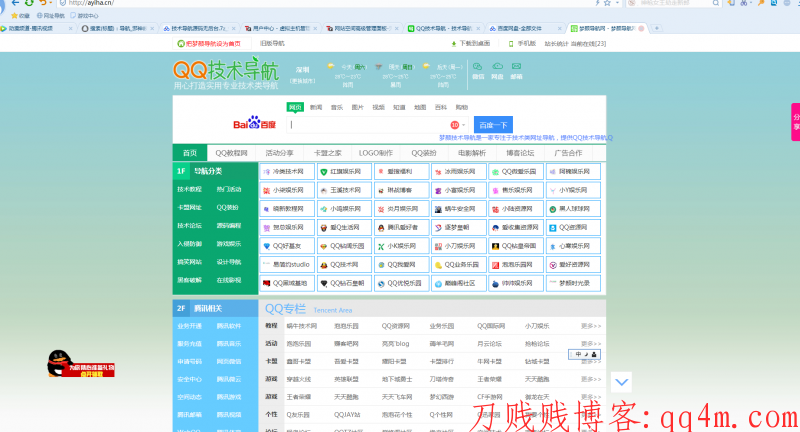Image resolution: width=800 pixels, height=432 pixels.
Task: Select the 视频 search category
Action: (378, 107)
